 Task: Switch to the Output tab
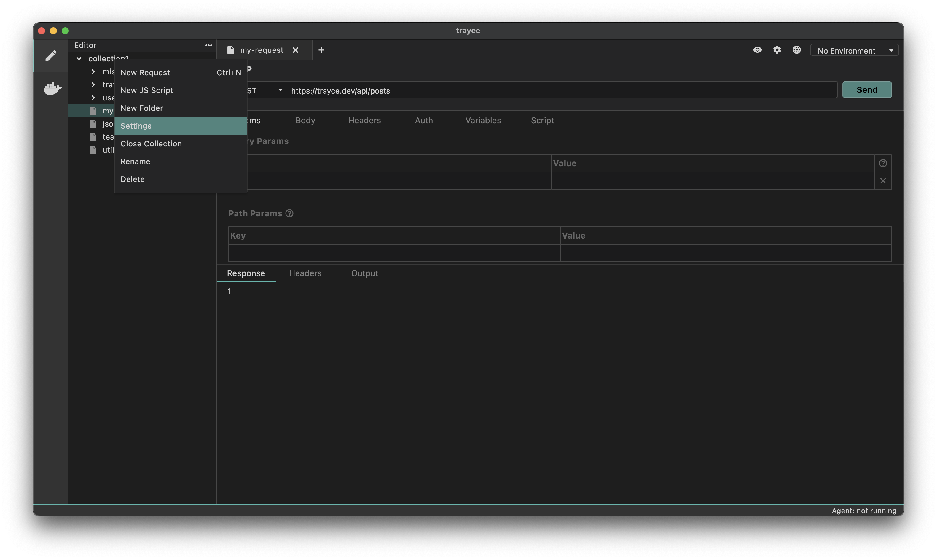click(364, 273)
